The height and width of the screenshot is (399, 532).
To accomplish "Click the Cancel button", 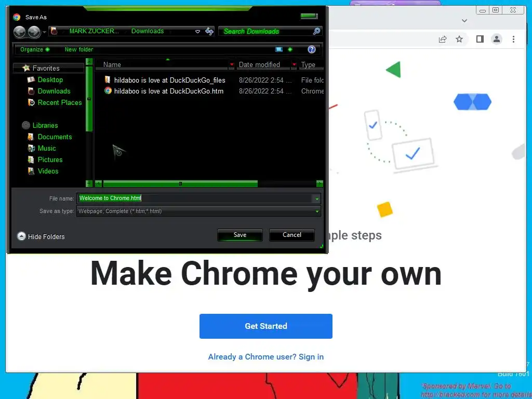I will (x=292, y=235).
